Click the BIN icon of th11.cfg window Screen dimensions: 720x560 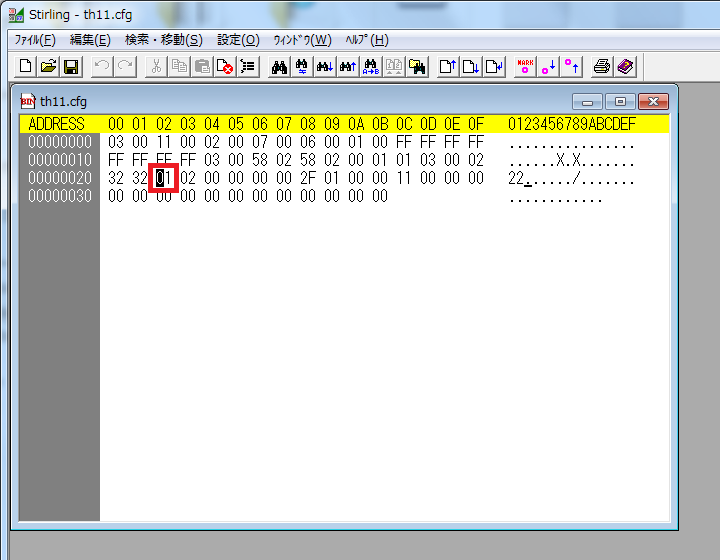28,101
